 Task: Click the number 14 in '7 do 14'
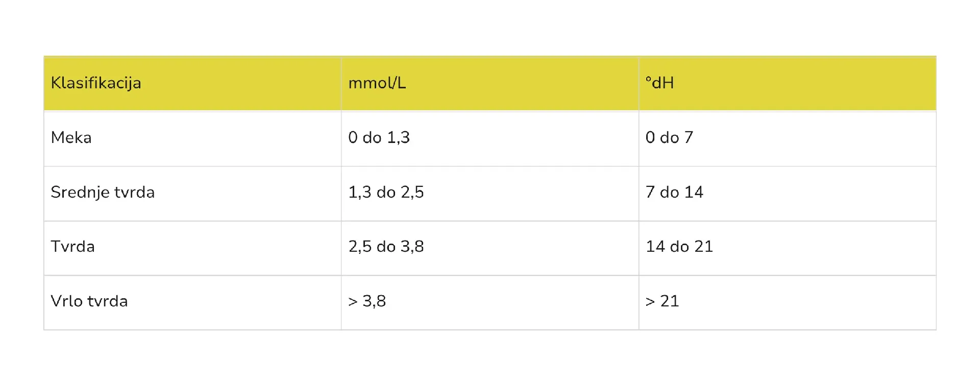coord(694,192)
